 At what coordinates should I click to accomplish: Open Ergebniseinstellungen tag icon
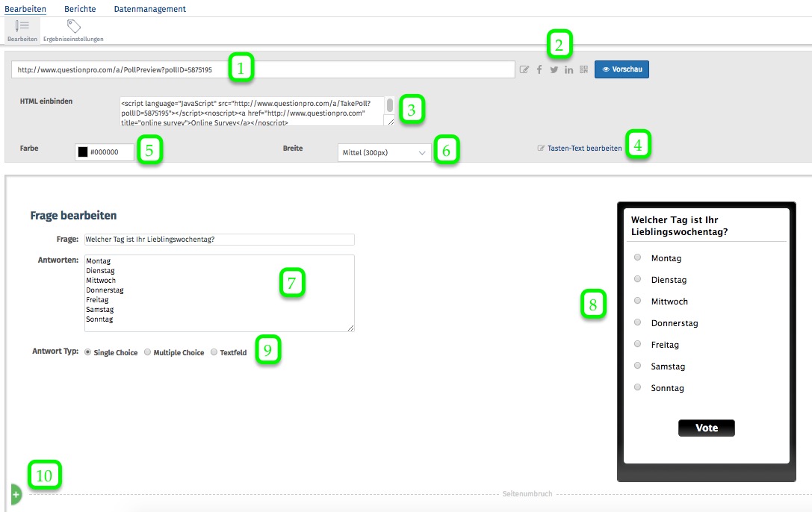pyautogui.click(x=73, y=26)
